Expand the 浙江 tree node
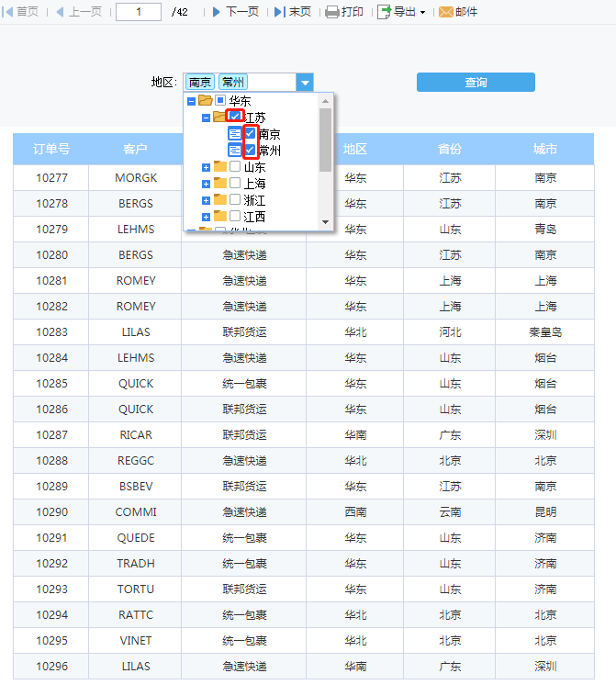616x696 pixels. (206, 201)
